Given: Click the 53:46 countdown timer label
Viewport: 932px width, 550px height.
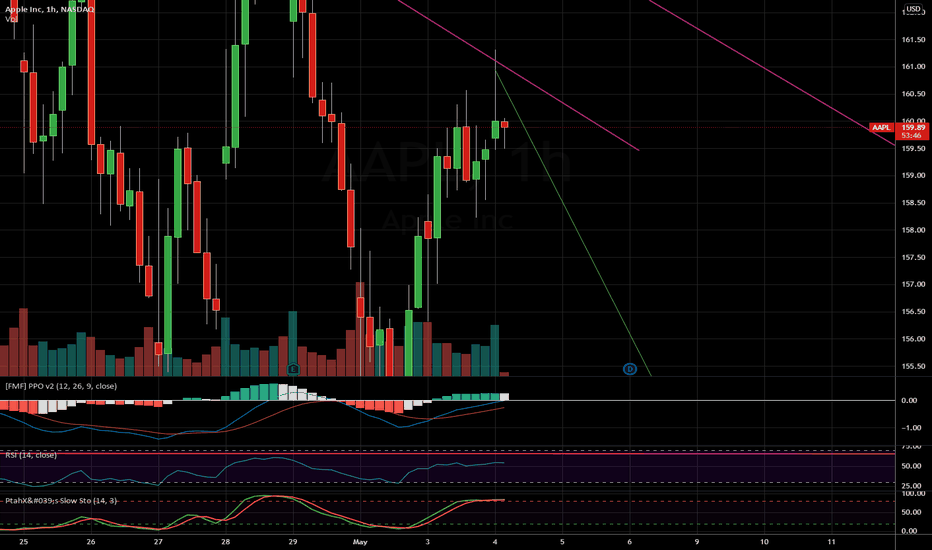Looking at the screenshot, I should (912, 136).
